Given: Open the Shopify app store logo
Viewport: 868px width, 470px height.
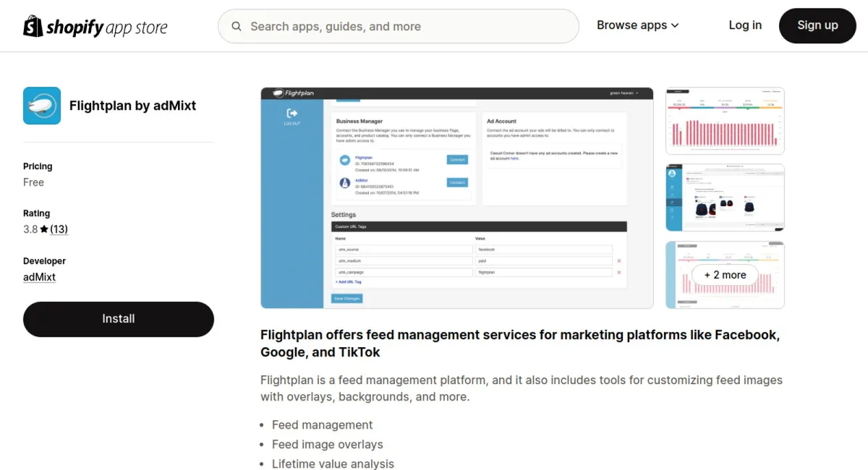Looking at the screenshot, I should coord(95,27).
